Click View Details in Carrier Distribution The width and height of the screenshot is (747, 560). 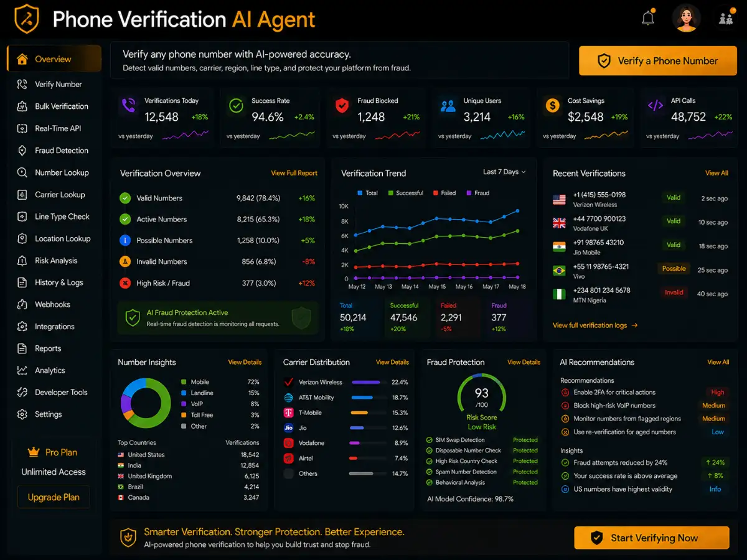(x=392, y=362)
